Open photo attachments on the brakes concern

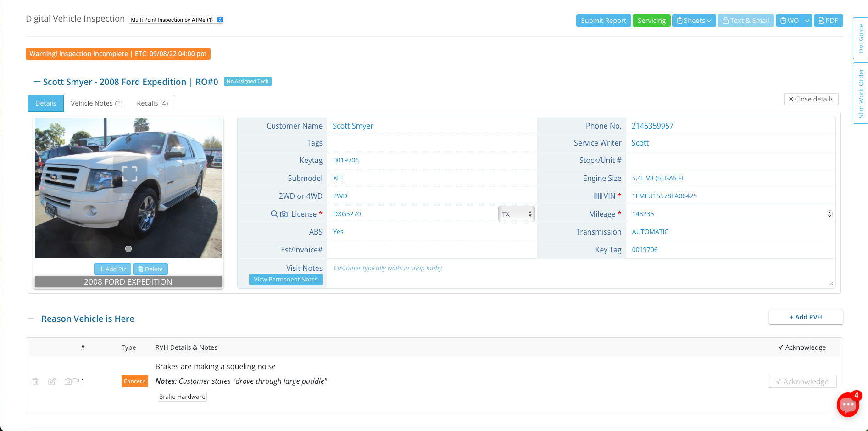click(x=68, y=381)
